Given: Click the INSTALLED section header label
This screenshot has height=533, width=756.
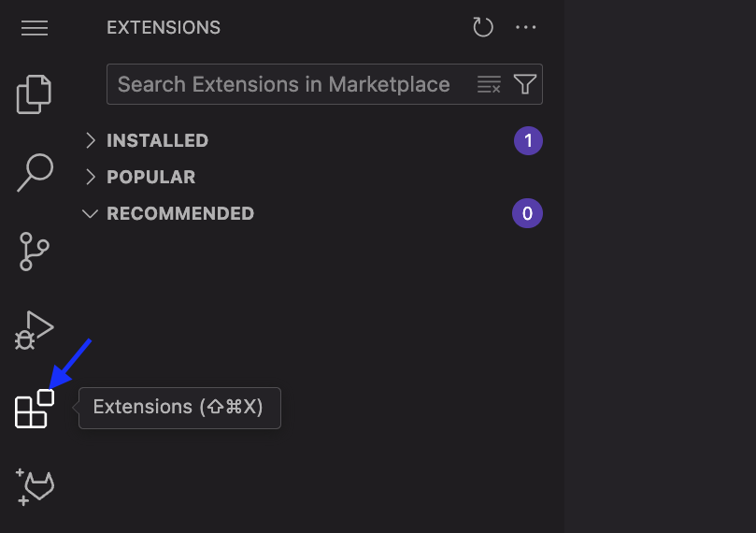Looking at the screenshot, I should pyautogui.click(x=157, y=140).
